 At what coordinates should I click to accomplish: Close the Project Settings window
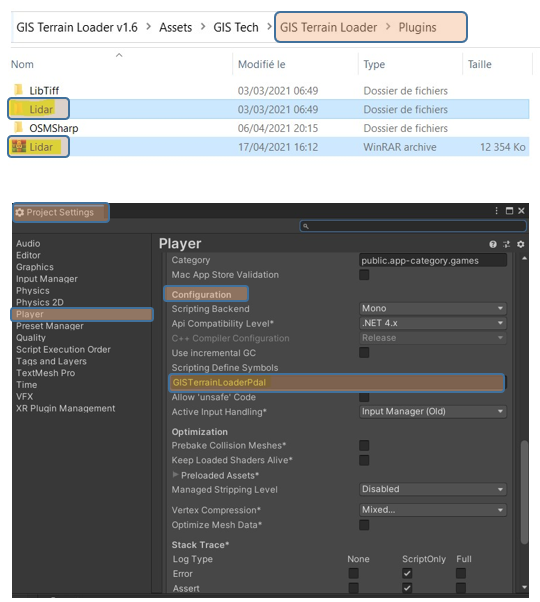(521, 211)
